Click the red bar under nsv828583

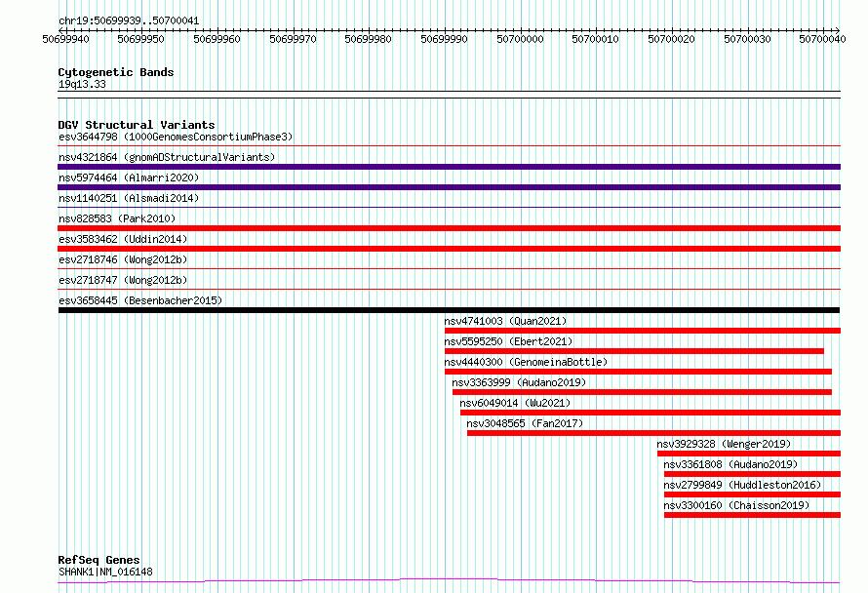click(449, 228)
